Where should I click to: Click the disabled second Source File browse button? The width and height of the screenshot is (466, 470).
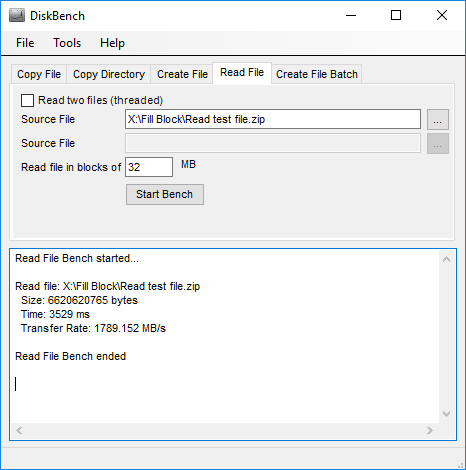(x=438, y=144)
